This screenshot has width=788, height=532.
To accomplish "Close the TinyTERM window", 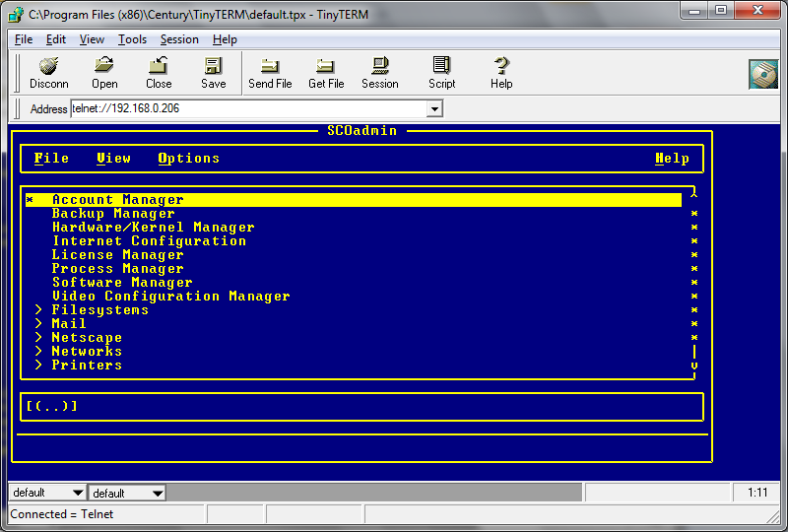I will pos(757,11).
